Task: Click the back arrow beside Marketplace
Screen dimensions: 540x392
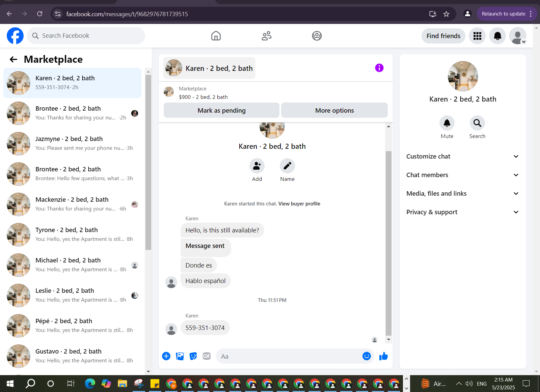Action: [x=13, y=59]
